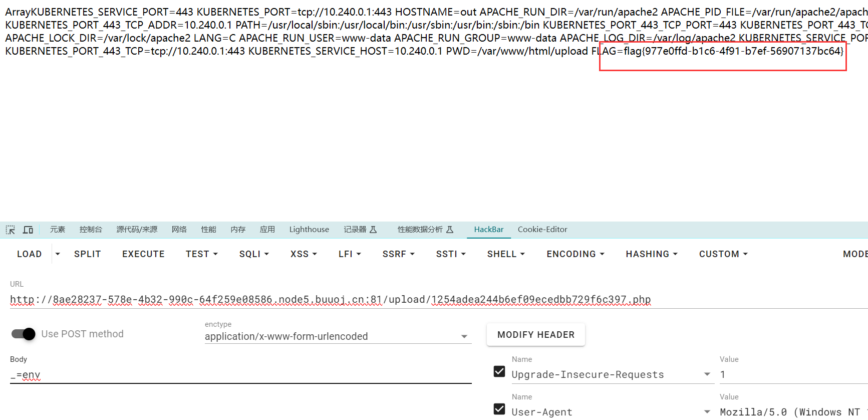The height and width of the screenshot is (420, 868).
Task: Open the User-Agent name dropdown
Action: click(x=707, y=412)
